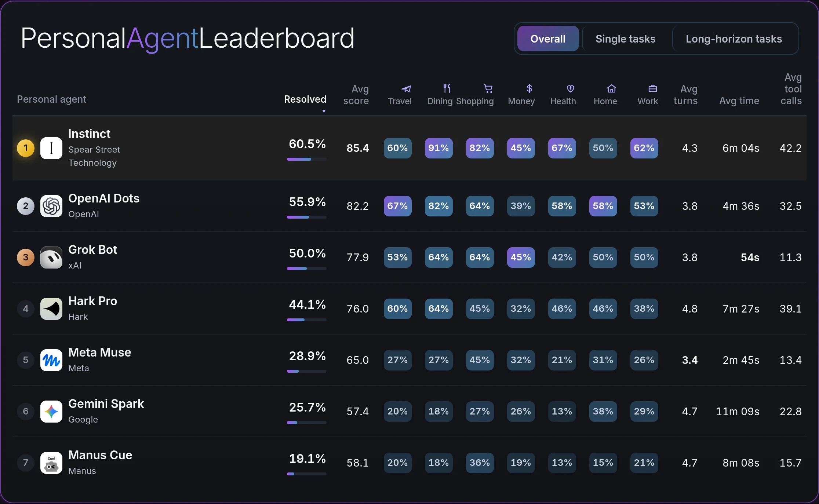Screen dimensions: 819x504
Task: Sort by the Avg turns column
Action: point(685,95)
